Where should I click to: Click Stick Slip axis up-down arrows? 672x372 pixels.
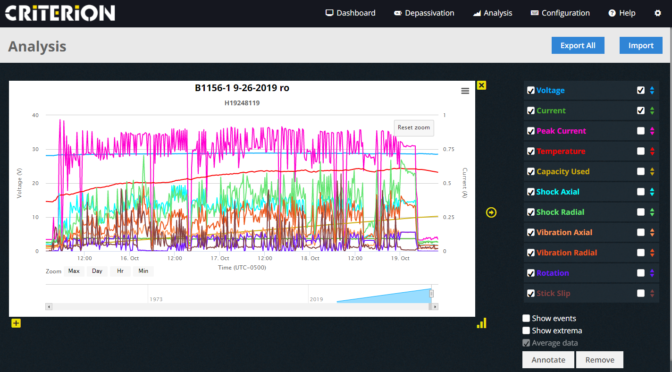tap(652, 294)
